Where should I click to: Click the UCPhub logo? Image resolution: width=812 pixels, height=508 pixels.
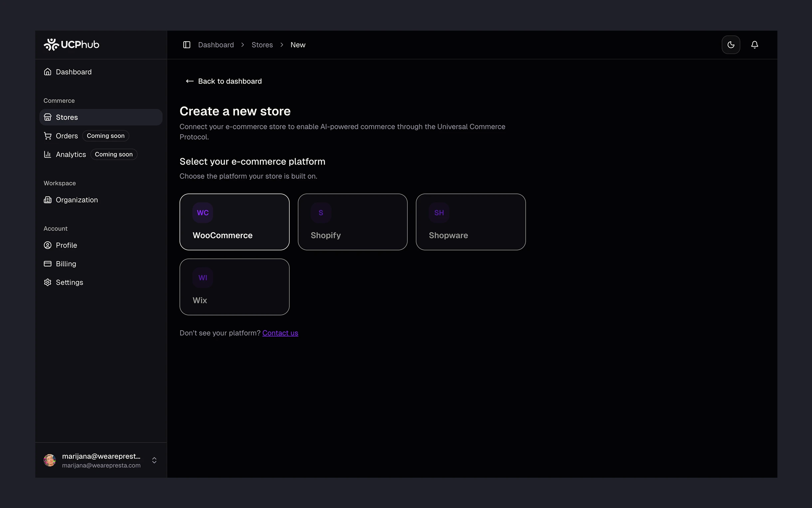click(71, 44)
